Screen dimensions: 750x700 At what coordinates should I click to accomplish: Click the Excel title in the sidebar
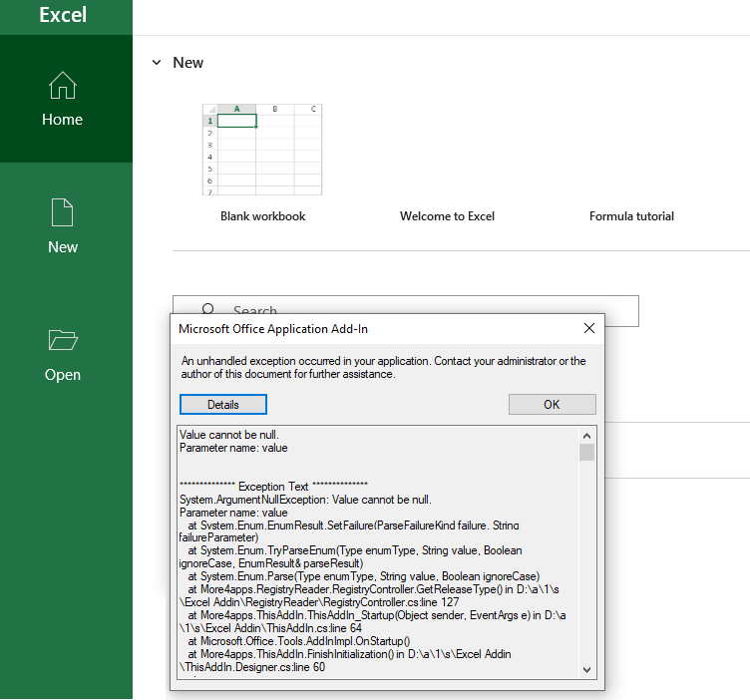(63, 15)
